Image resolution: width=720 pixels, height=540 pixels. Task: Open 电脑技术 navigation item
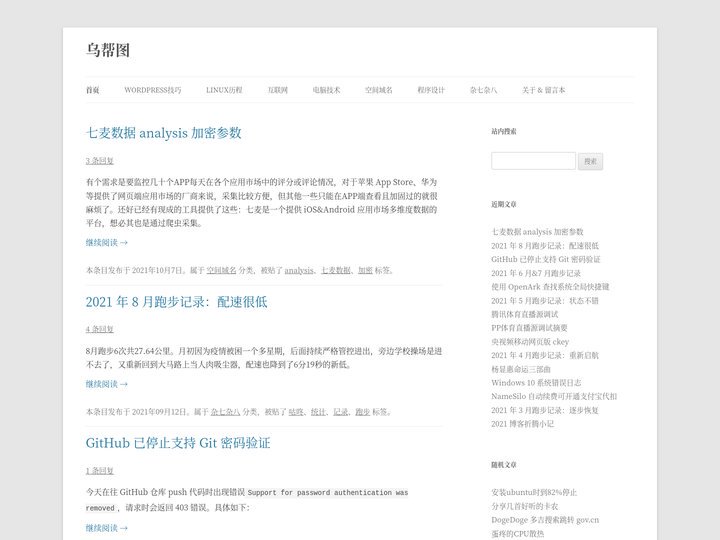[x=326, y=90]
